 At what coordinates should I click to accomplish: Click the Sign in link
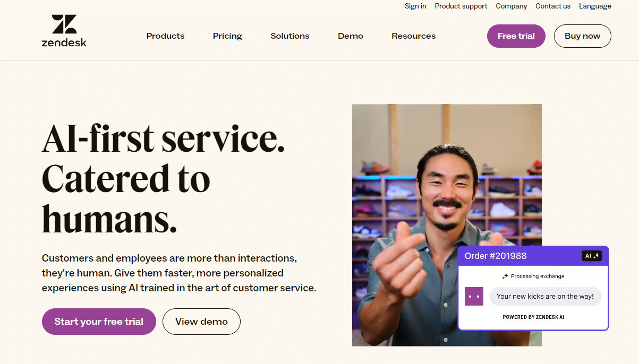click(x=415, y=6)
